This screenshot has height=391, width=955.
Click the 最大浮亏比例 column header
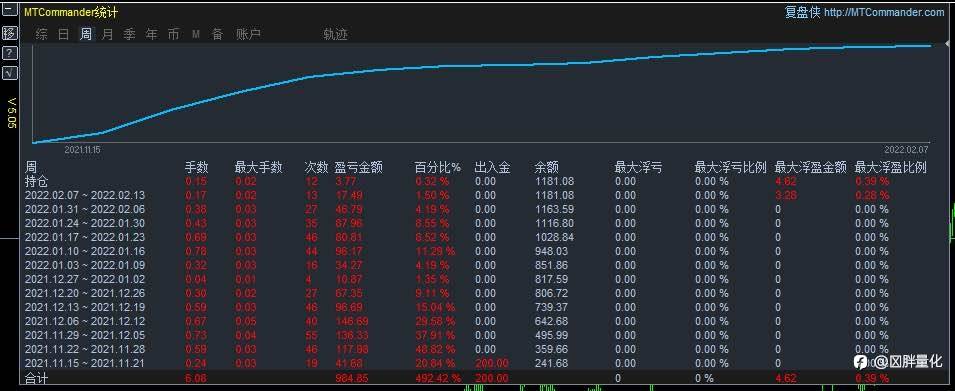tap(730, 167)
